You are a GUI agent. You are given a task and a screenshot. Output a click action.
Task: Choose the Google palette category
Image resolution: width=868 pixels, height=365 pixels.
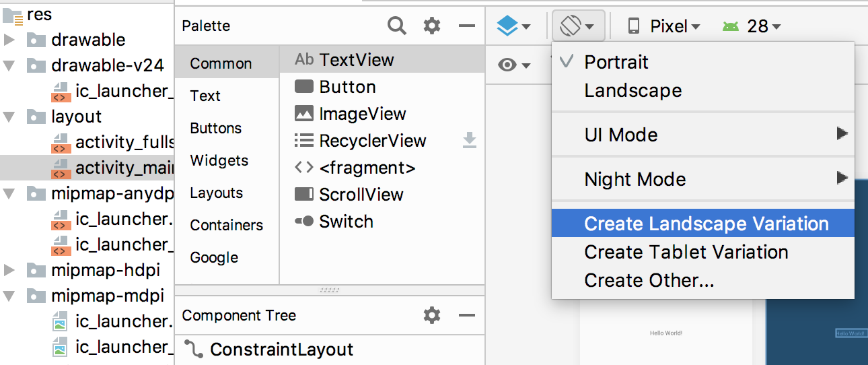click(227, 257)
